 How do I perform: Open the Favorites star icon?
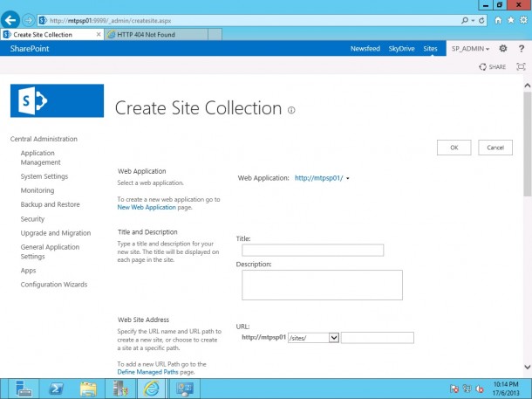click(510, 20)
